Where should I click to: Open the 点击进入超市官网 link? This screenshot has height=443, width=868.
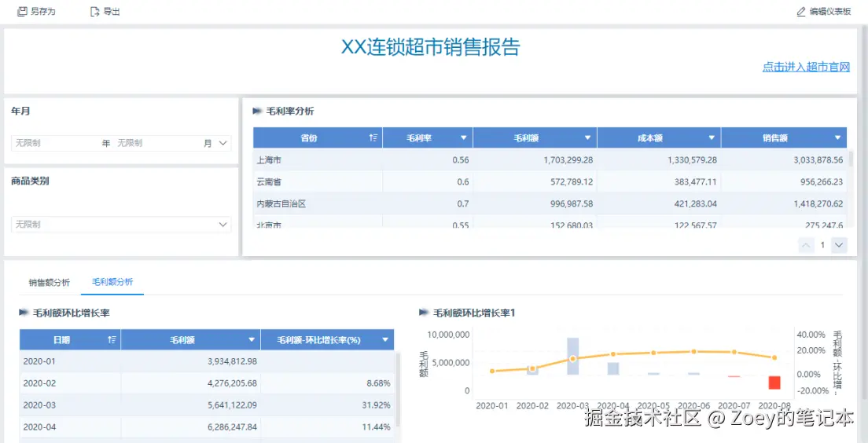pos(806,67)
